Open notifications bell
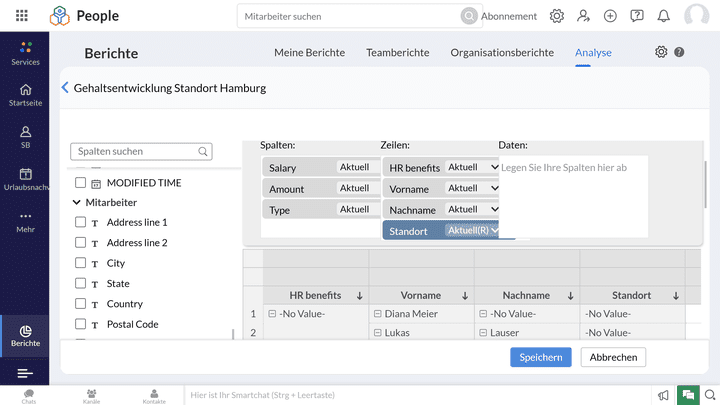This screenshot has height=405, width=720. click(664, 16)
